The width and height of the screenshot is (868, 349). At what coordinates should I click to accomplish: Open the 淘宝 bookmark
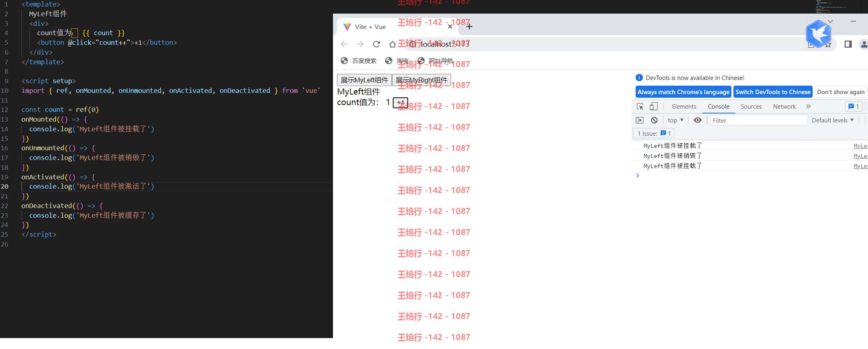pyautogui.click(x=397, y=61)
